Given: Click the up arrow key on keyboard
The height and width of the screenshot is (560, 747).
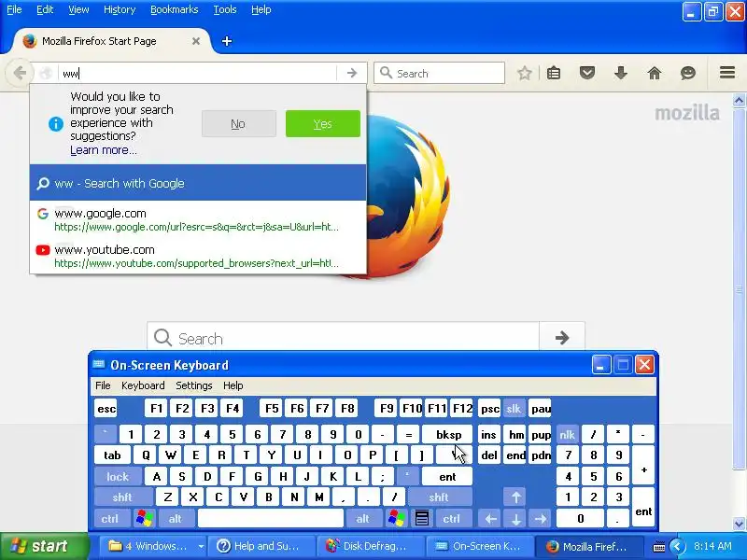Looking at the screenshot, I should coord(515,497).
